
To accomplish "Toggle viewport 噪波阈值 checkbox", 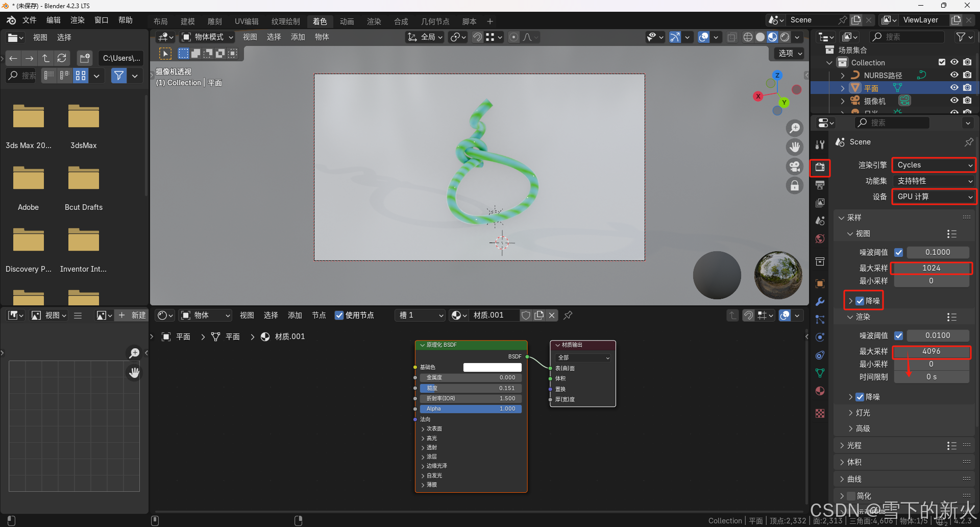I will (899, 252).
